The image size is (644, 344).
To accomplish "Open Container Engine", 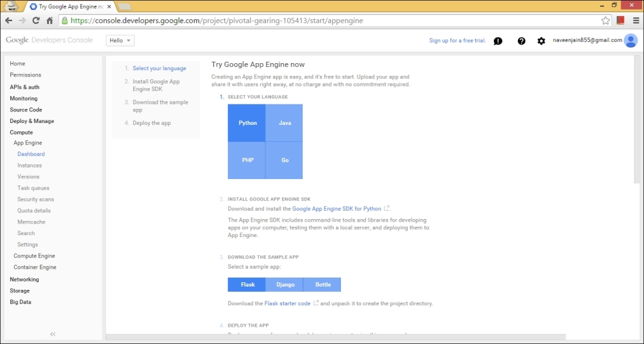I will (x=35, y=267).
